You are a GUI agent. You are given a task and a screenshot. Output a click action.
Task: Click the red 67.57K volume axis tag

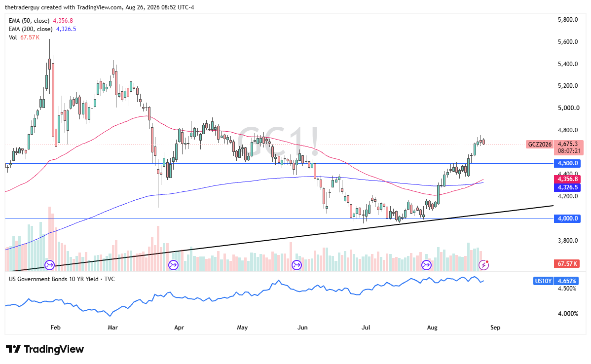pyautogui.click(x=567, y=264)
